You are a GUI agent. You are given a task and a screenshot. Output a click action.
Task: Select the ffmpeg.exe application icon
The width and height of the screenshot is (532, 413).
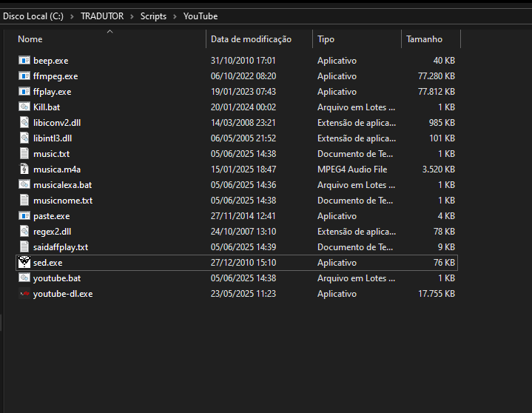click(24, 76)
